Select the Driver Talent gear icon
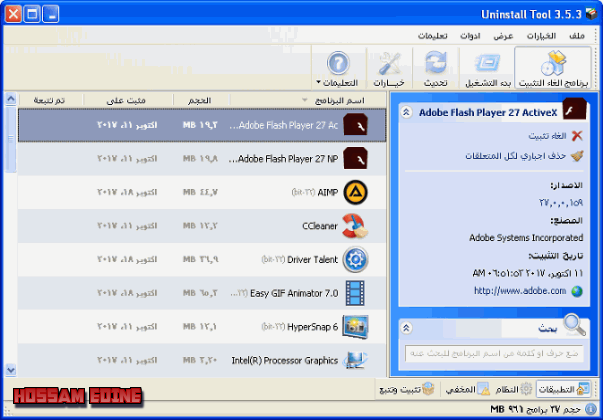The image size is (603, 420). coord(355,259)
